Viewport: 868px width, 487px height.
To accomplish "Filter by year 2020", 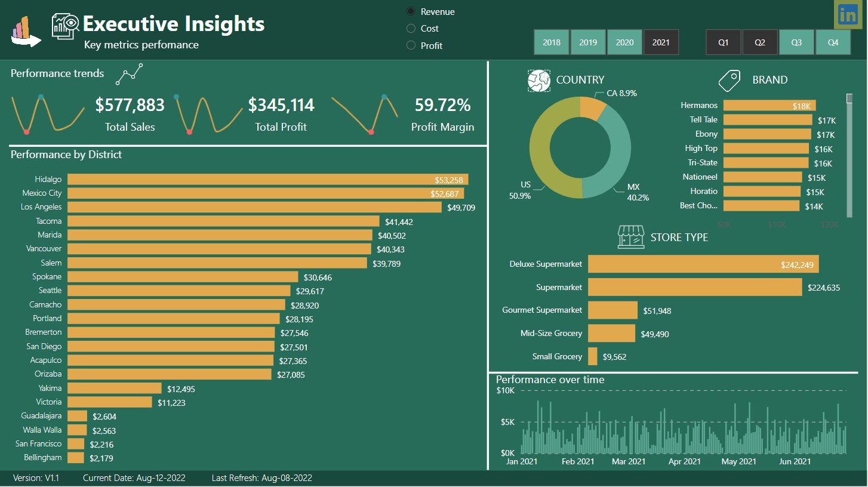I will (x=624, y=42).
